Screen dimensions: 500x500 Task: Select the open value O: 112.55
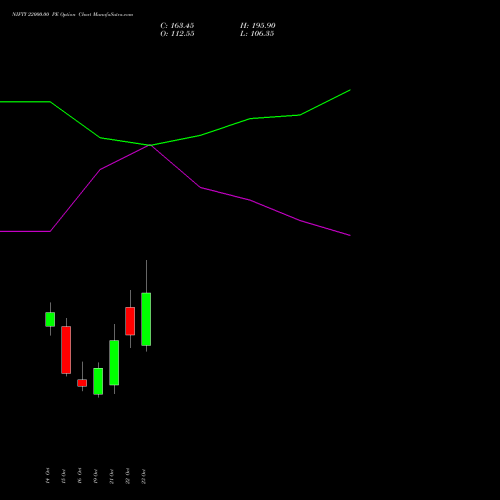(x=177, y=34)
